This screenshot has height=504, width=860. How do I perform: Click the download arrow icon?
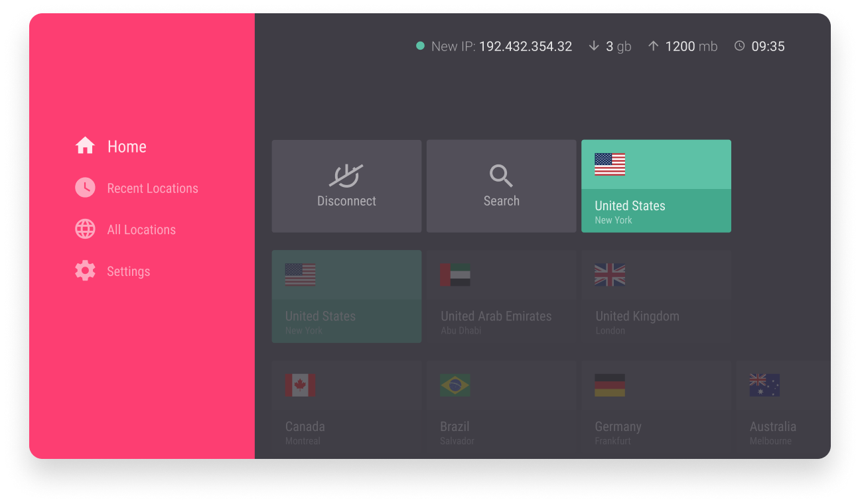coord(594,46)
